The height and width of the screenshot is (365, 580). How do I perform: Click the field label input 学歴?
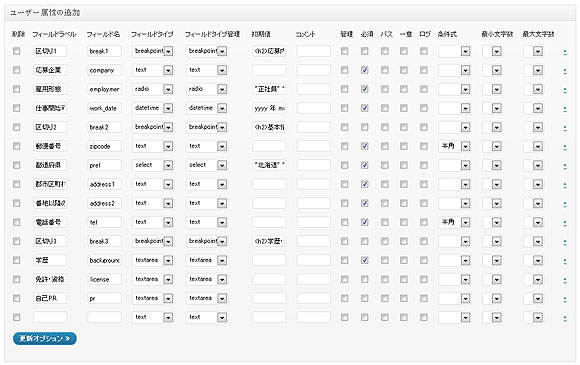coord(50,260)
